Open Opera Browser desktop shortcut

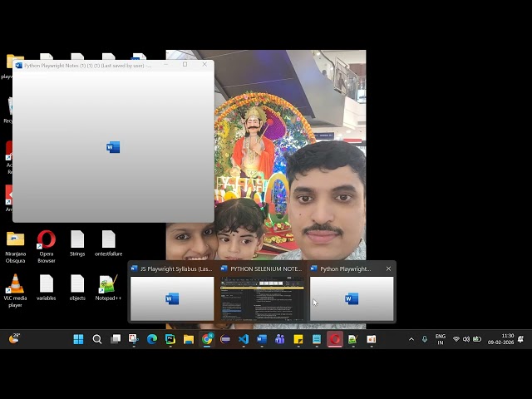[47, 240]
